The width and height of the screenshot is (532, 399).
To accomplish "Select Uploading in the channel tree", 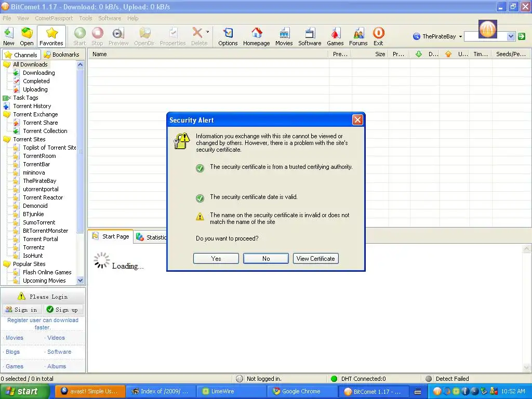I will point(35,89).
